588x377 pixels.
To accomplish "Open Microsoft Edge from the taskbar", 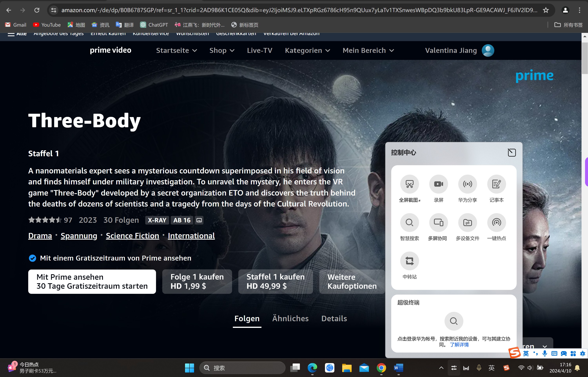I will click(x=312, y=368).
